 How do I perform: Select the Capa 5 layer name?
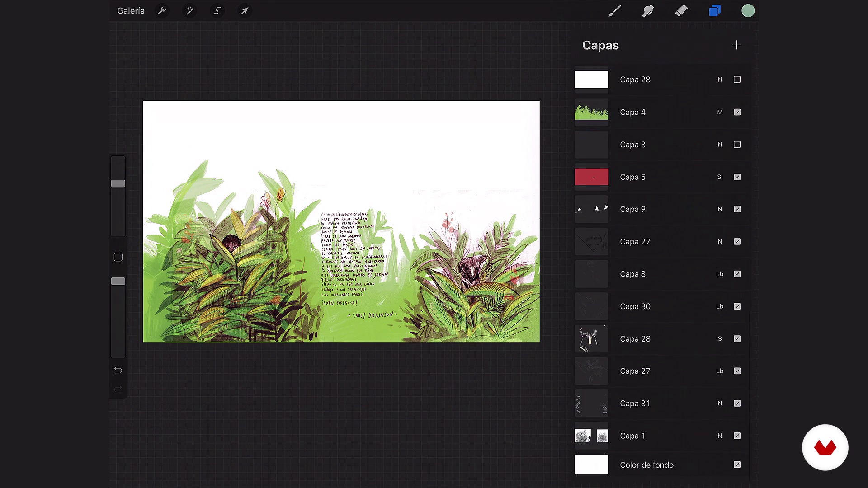632,177
